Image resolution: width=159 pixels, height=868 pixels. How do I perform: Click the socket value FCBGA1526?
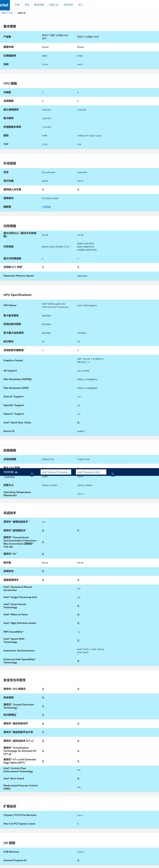click(x=48, y=459)
